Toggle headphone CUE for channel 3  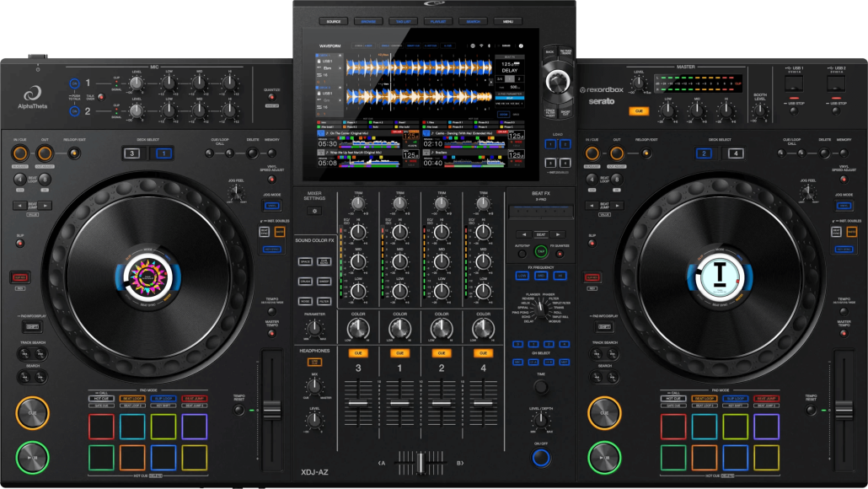click(358, 353)
